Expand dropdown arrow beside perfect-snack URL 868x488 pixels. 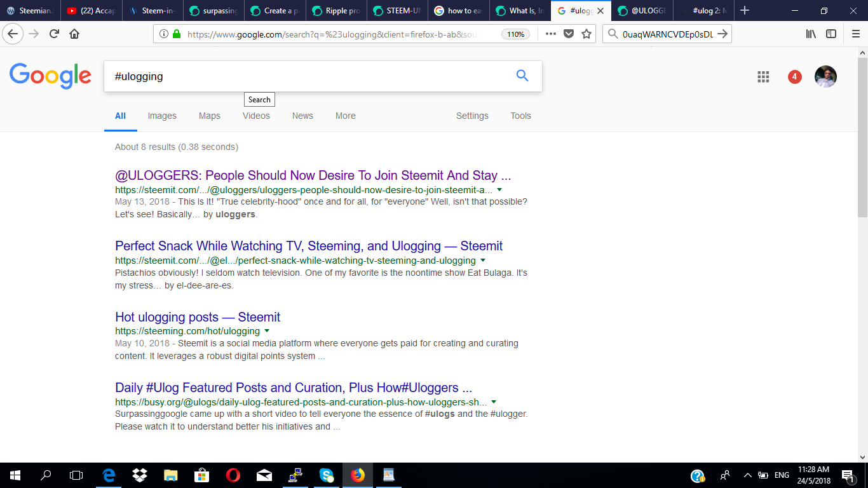coord(483,261)
